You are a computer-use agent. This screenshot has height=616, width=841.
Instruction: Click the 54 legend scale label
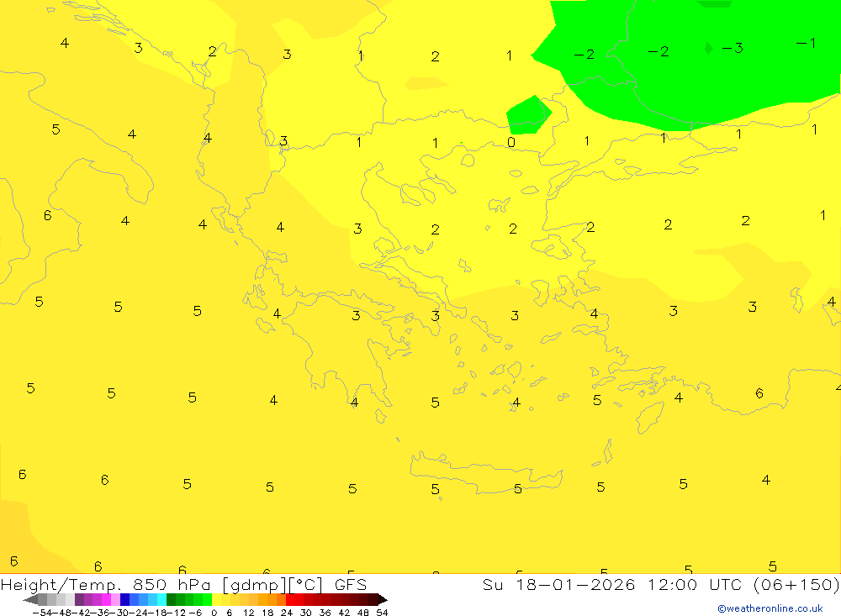pos(382,613)
